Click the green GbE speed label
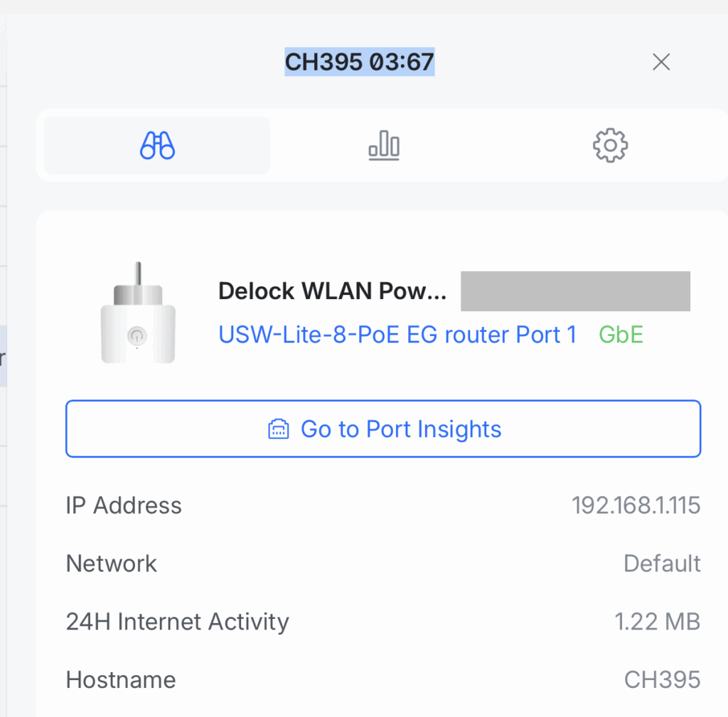 pyautogui.click(x=621, y=334)
